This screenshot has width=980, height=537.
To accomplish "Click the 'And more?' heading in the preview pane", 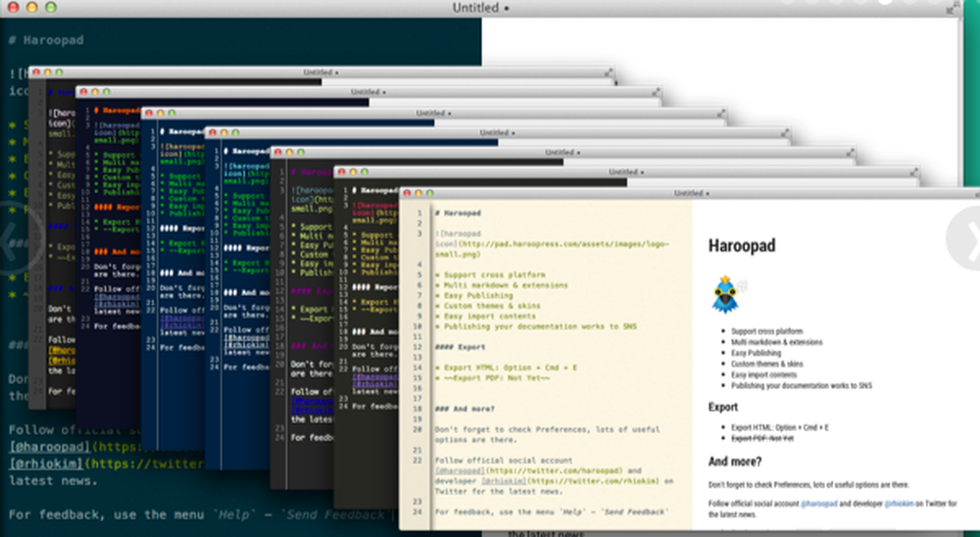I will (x=735, y=462).
